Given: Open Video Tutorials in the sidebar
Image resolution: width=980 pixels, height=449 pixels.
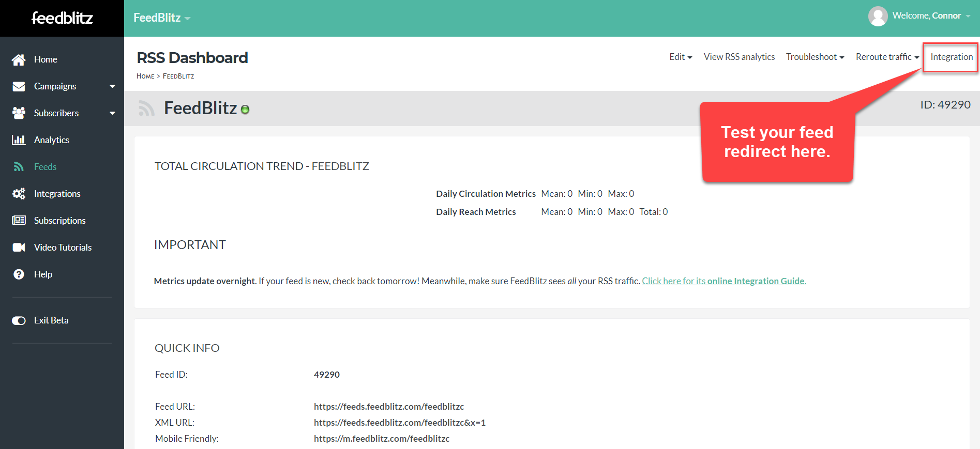Looking at the screenshot, I should tap(63, 247).
